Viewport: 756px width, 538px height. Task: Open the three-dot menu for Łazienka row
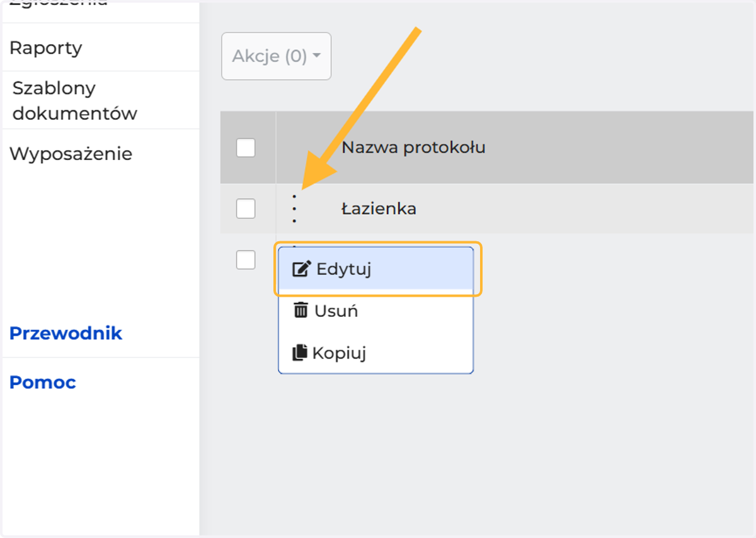tap(294, 209)
